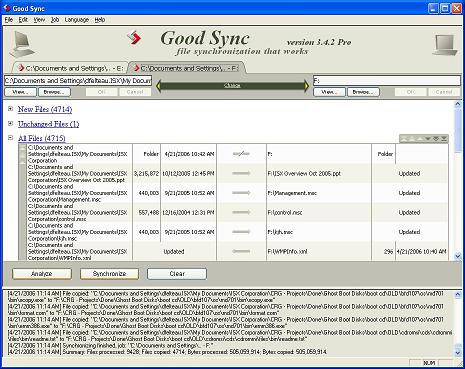465x369 pixels.
Task: Jump to top with first list navigation arrow
Action: tap(404, 139)
